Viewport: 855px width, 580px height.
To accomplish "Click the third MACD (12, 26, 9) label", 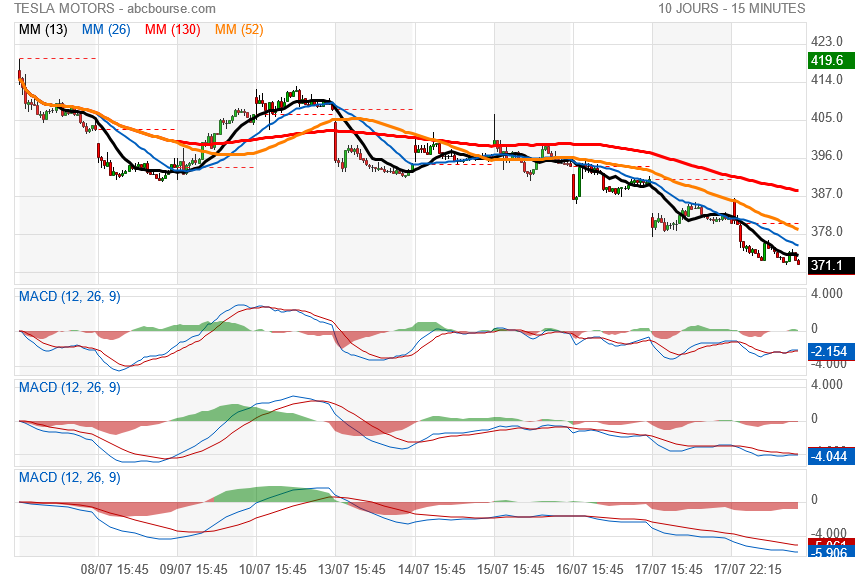I will click(x=70, y=478).
